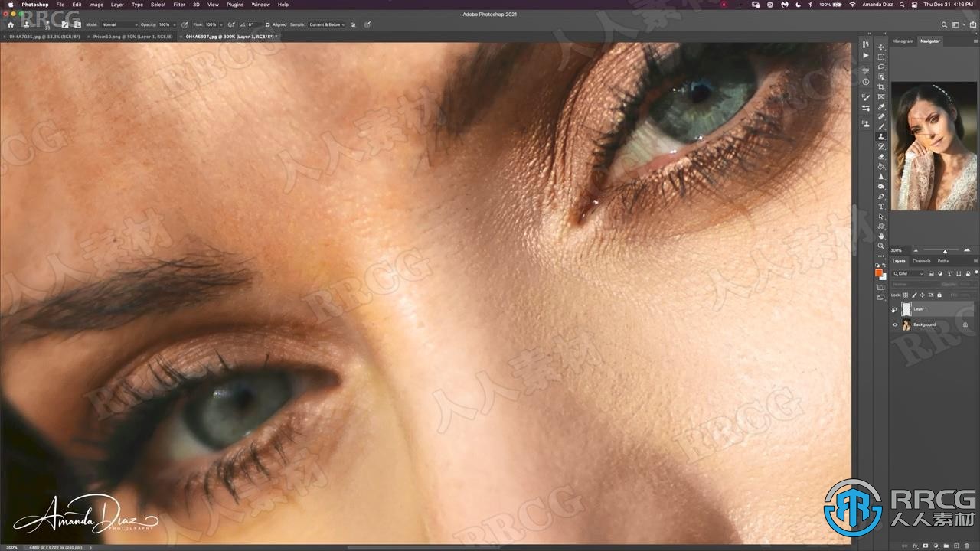The height and width of the screenshot is (551, 980).
Task: Select the Shape tool
Action: 881,226
